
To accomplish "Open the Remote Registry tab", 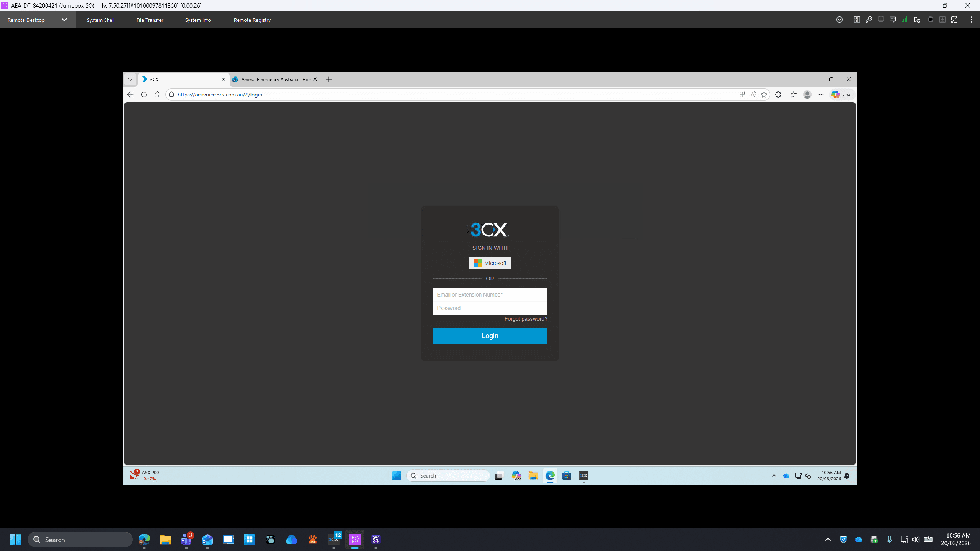I will click(252, 20).
